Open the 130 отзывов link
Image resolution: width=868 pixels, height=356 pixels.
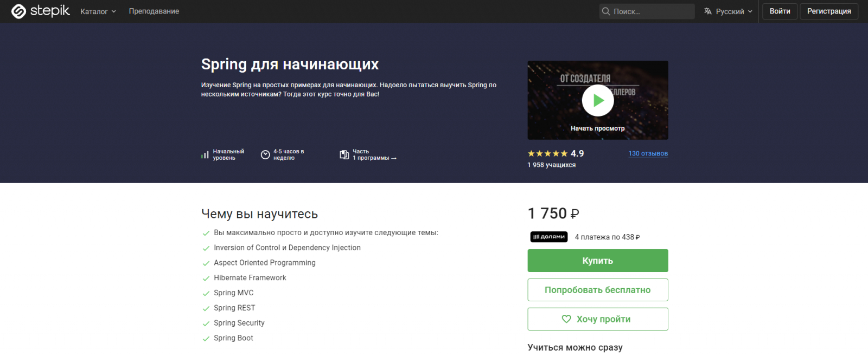click(648, 154)
